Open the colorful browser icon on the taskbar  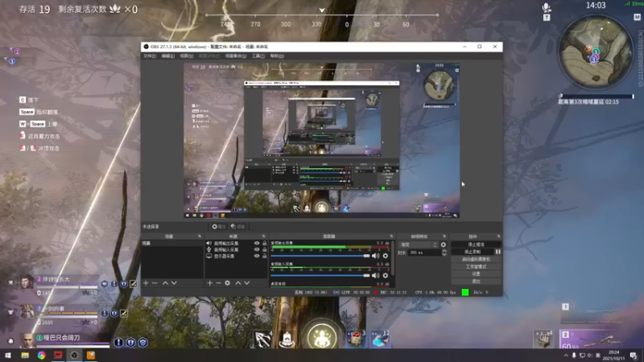42,356
